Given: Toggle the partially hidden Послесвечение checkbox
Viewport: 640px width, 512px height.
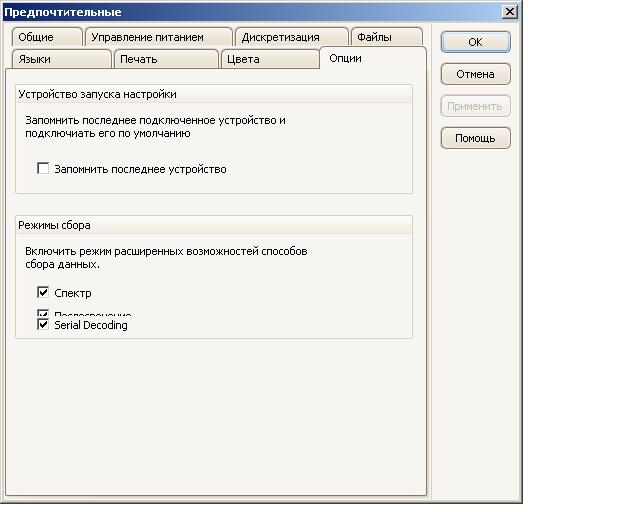Looking at the screenshot, I should (43, 314).
